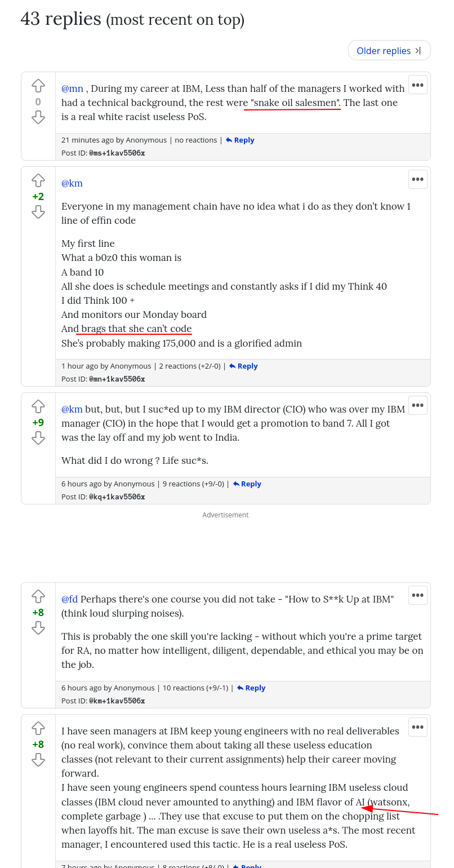
Task: Upvote the 'How to S**k Up' reply
Action: coord(38,596)
